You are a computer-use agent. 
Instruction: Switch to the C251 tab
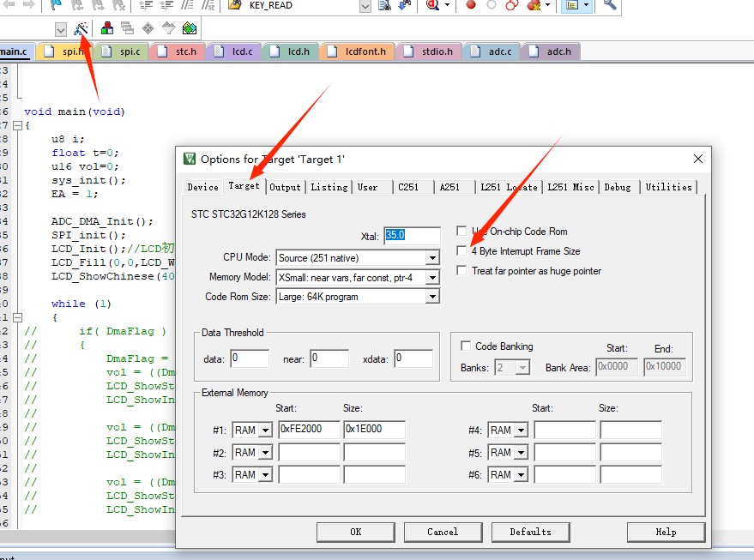point(408,187)
